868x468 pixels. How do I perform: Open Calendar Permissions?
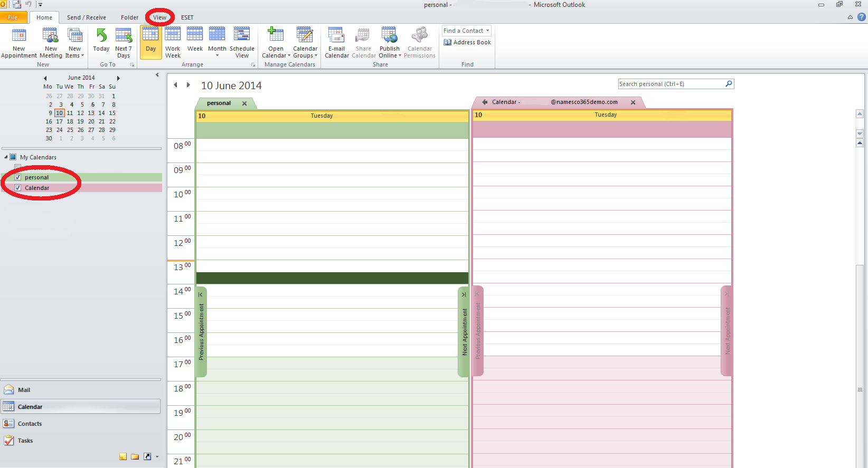point(420,43)
